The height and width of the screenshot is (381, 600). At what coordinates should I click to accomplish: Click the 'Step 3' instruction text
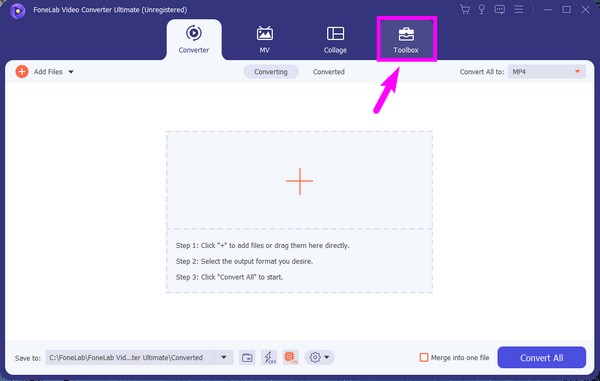tap(229, 277)
